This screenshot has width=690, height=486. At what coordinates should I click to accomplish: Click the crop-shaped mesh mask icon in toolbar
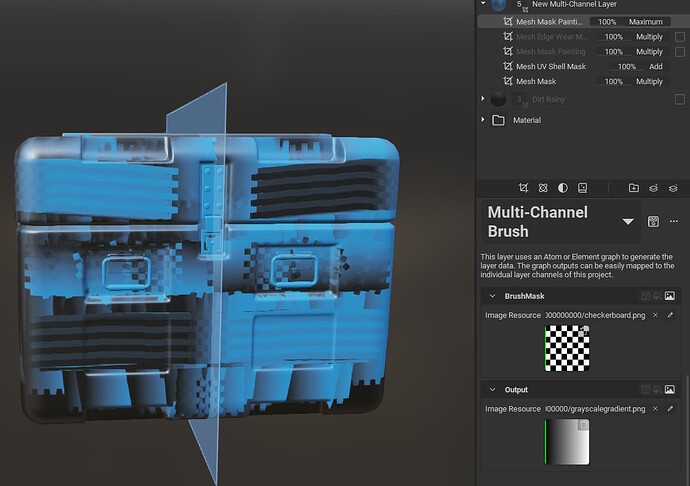click(524, 187)
